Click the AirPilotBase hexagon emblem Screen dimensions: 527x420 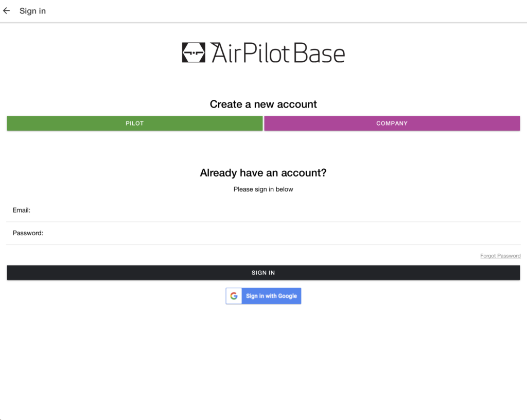click(194, 52)
